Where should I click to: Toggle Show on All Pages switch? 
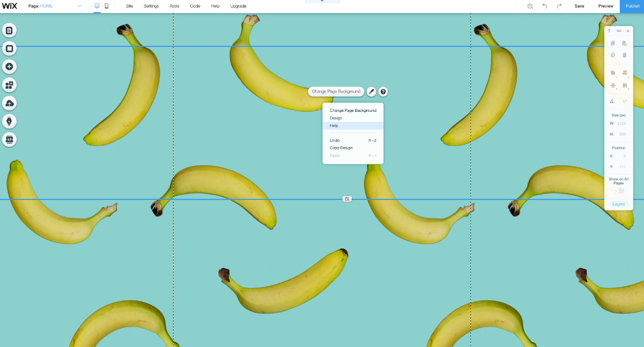click(618, 191)
